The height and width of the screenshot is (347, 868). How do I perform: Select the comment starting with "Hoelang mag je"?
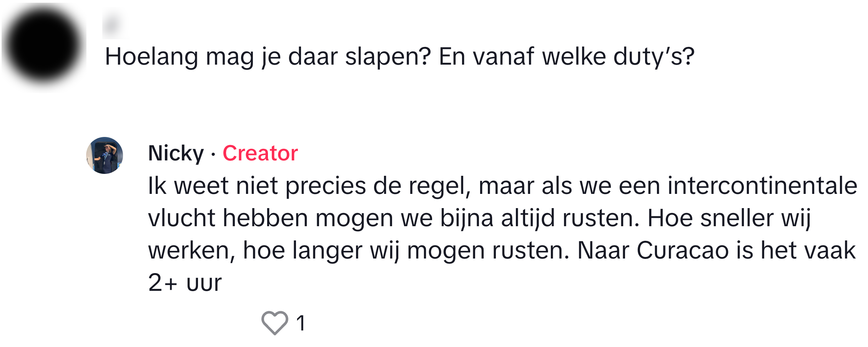pos(399,57)
